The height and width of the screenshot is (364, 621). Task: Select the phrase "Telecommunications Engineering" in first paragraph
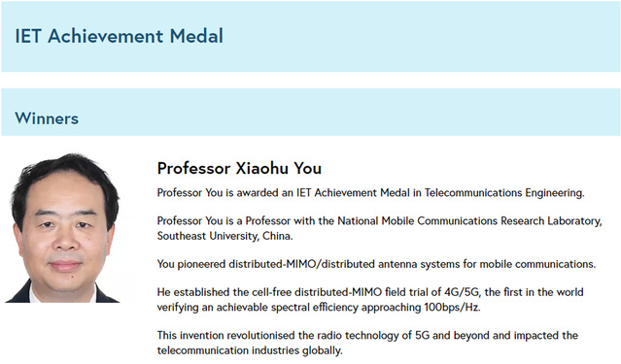coord(504,193)
